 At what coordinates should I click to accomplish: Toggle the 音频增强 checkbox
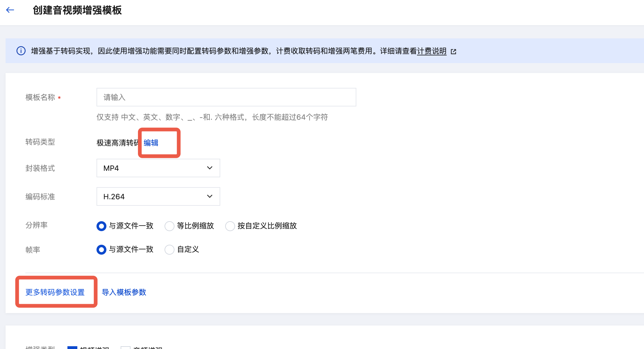pyautogui.click(x=126, y=348)
